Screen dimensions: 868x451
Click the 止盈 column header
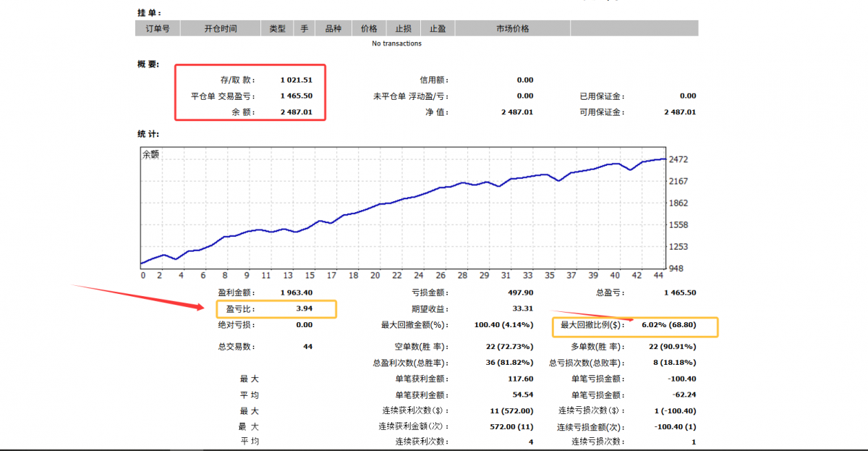[x=437, y=29]
